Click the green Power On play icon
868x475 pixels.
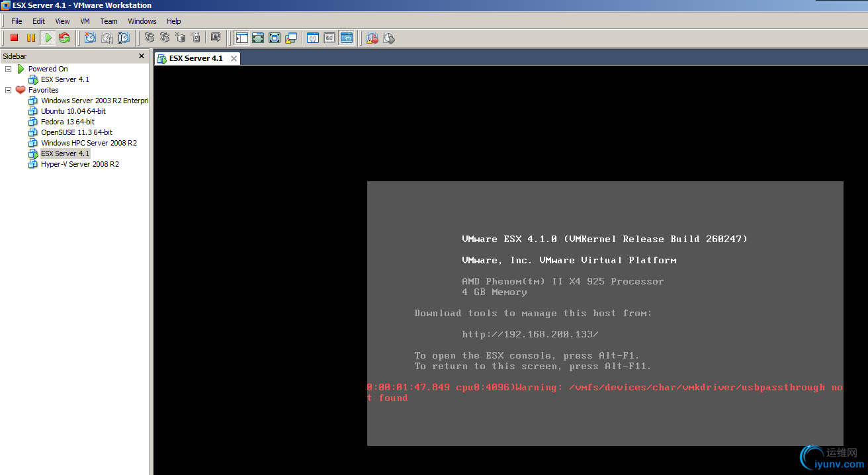(48, 38)
